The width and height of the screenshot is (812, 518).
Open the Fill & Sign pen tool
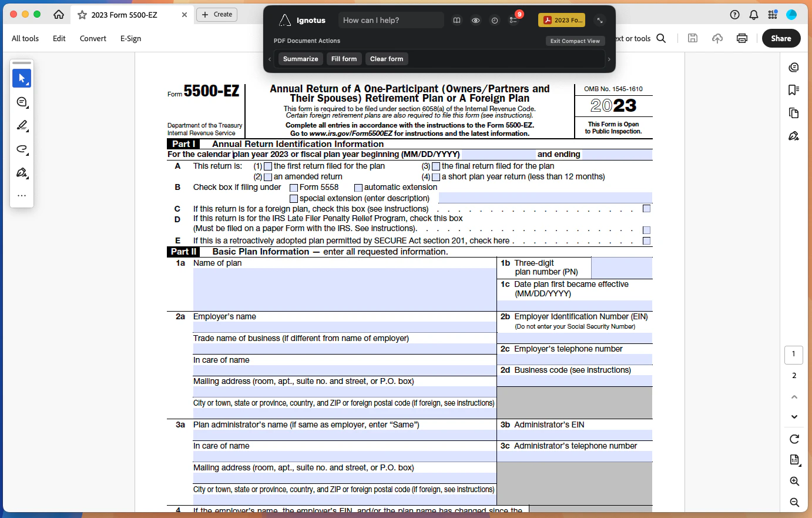22,172
